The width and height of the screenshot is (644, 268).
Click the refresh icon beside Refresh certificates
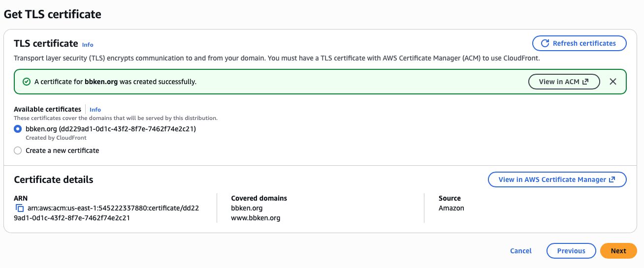pos(545,43)
